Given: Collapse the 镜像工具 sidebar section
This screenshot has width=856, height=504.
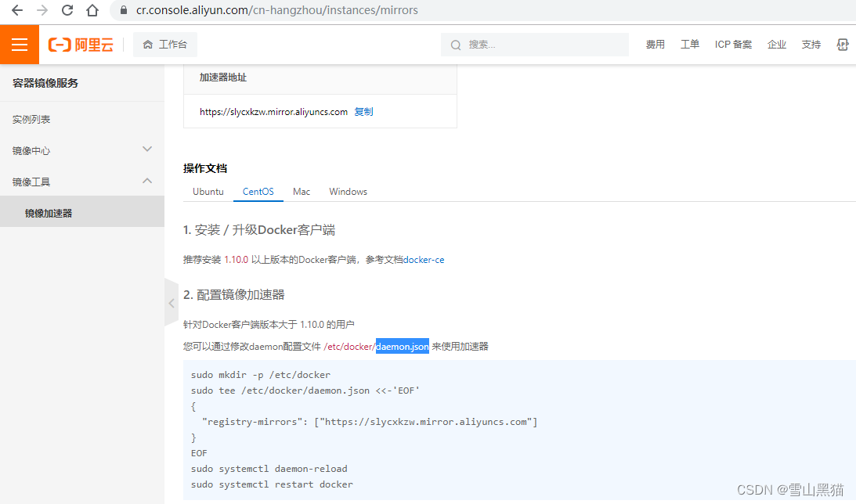Looking at the screenshot, I should [x=82, y=182].
